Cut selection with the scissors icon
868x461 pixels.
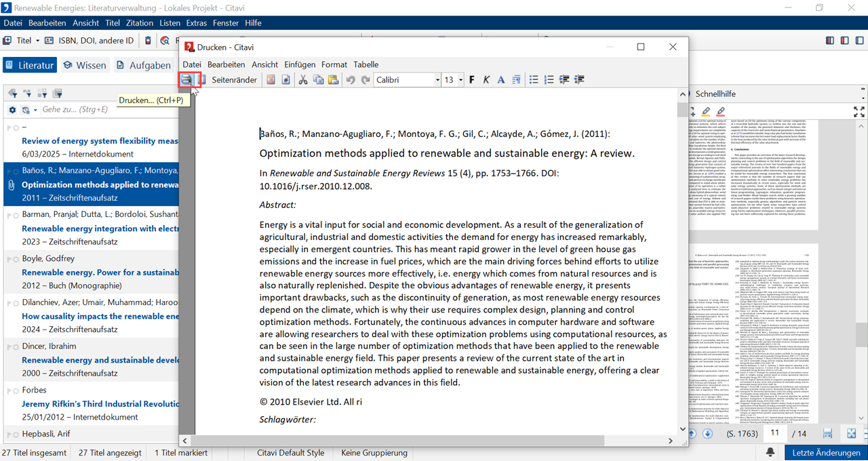pos(303,80)
